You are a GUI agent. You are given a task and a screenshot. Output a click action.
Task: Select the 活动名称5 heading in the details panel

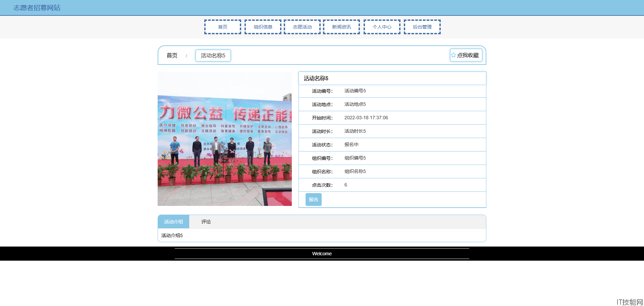[316, 78]
